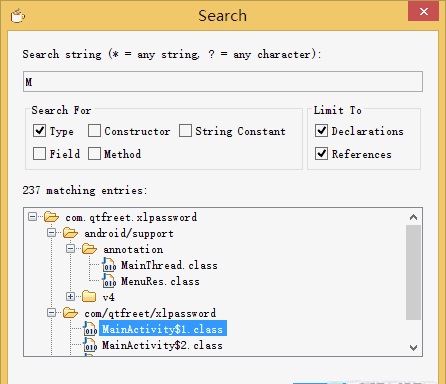Click the v4 closed folder icon
Viewport: 446px width, 384px height.
click(89, 297)
